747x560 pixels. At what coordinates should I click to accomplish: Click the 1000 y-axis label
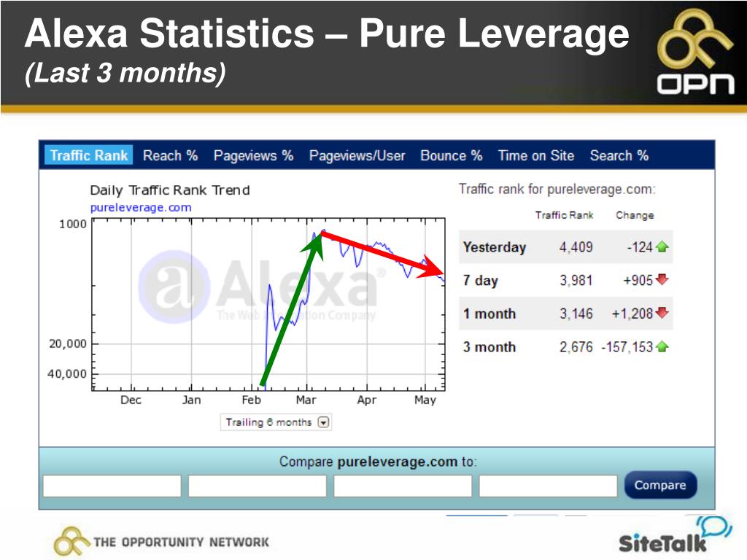[73, 225]
